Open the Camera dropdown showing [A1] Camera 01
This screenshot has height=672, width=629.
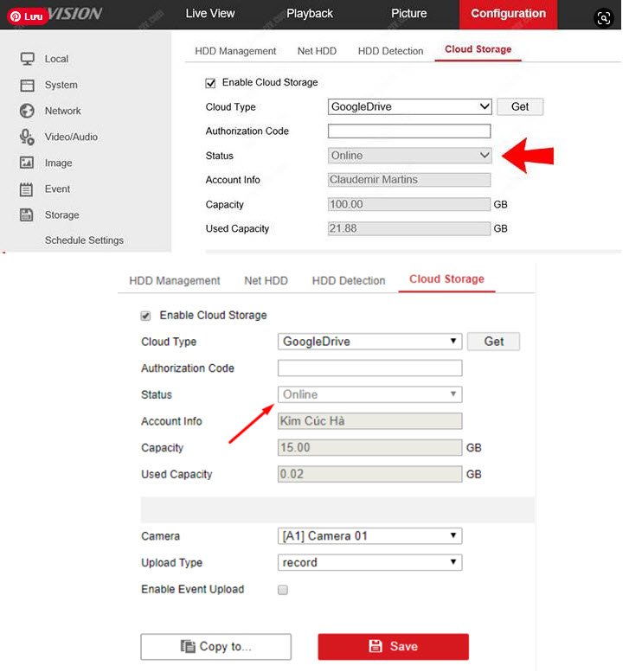pyautogui.click(x=369, y=536)
